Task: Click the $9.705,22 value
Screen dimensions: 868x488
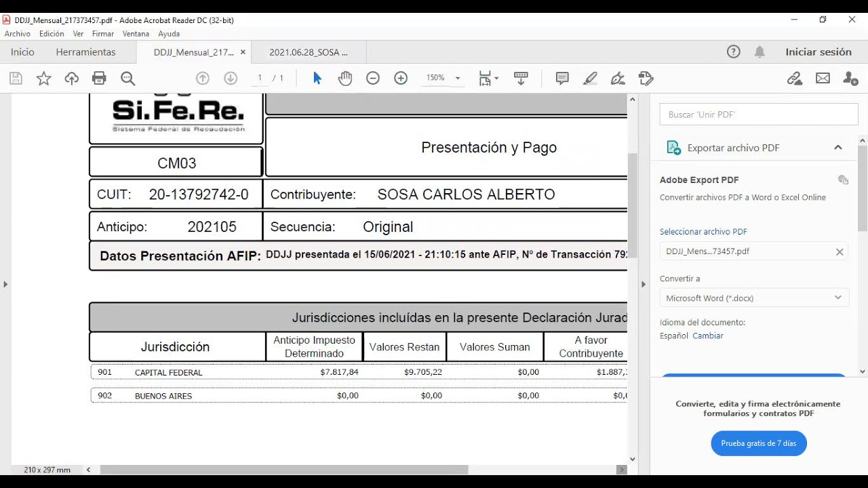Action: click(423, 372)
